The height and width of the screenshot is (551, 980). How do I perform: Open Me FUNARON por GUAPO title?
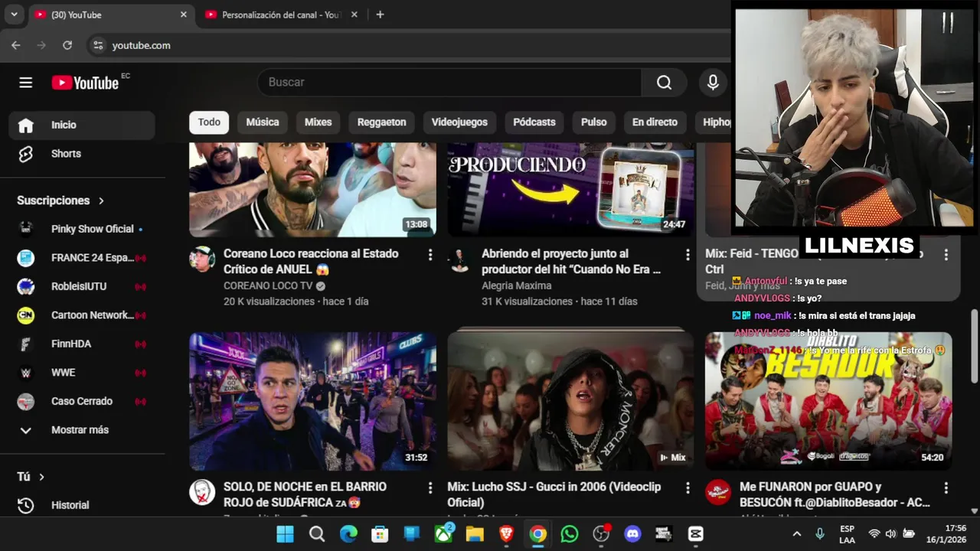click(x=835, y=495)
